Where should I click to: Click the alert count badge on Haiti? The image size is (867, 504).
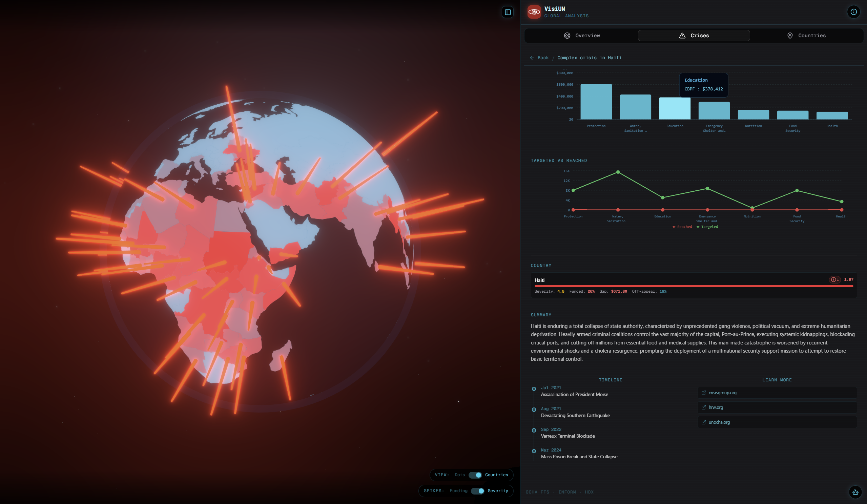tap(835, 280)
